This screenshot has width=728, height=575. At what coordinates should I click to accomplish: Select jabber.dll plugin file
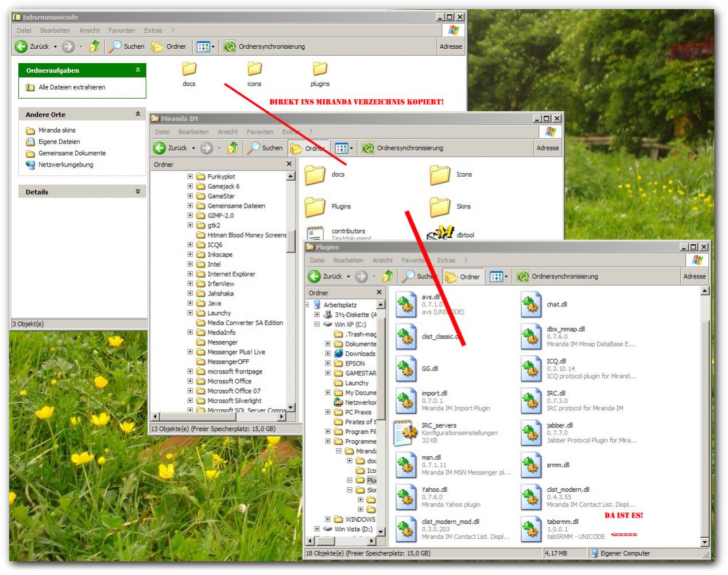click(579, 433)
